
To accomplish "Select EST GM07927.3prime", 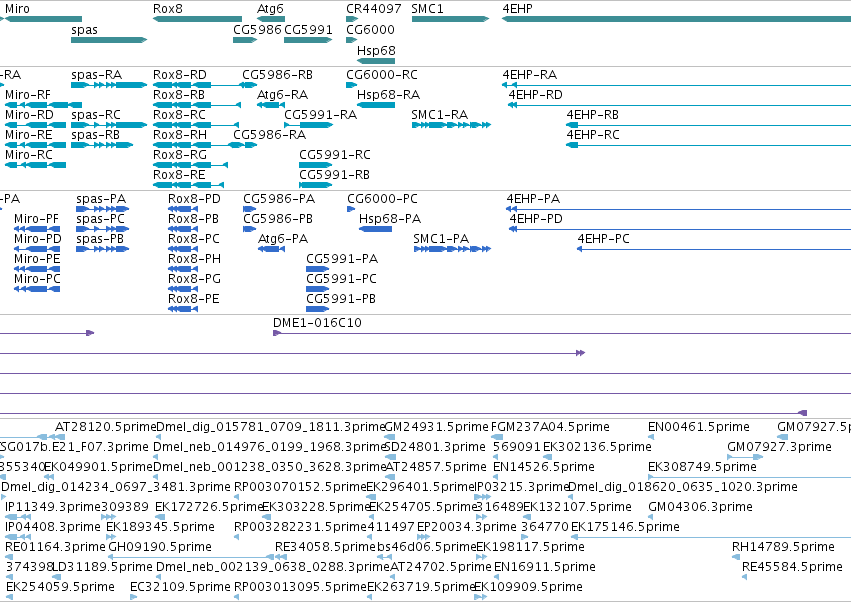I will [745, 457].
